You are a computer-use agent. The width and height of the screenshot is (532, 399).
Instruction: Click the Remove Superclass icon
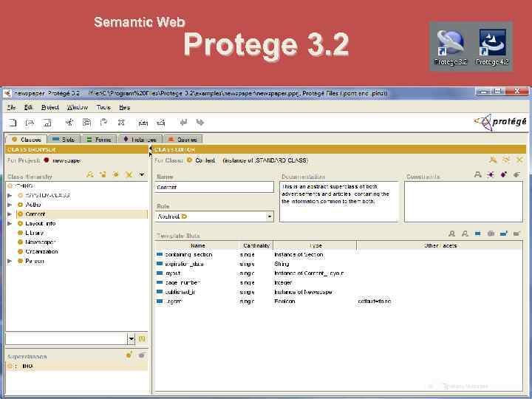point(142,355)
